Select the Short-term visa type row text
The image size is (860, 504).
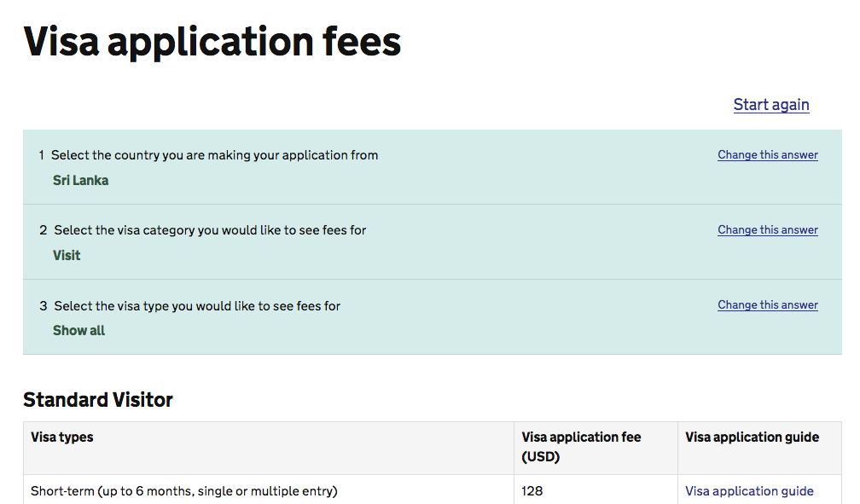(183, 491)
